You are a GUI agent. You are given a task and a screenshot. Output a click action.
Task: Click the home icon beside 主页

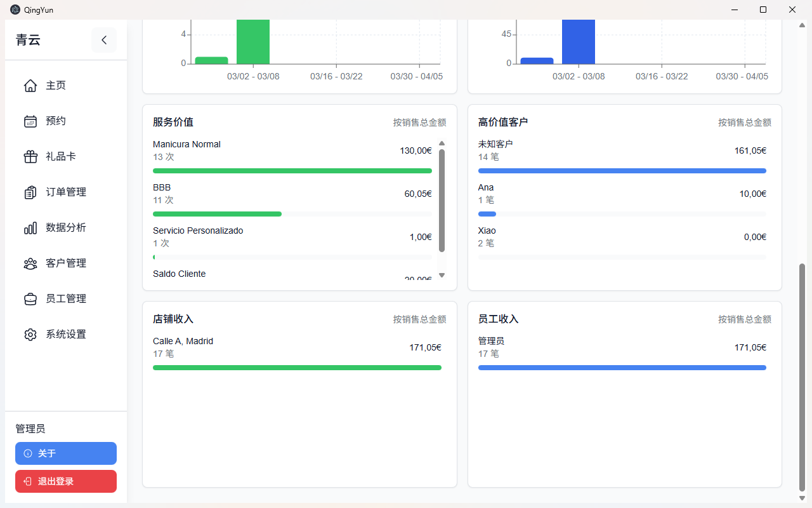click(30, 86)
